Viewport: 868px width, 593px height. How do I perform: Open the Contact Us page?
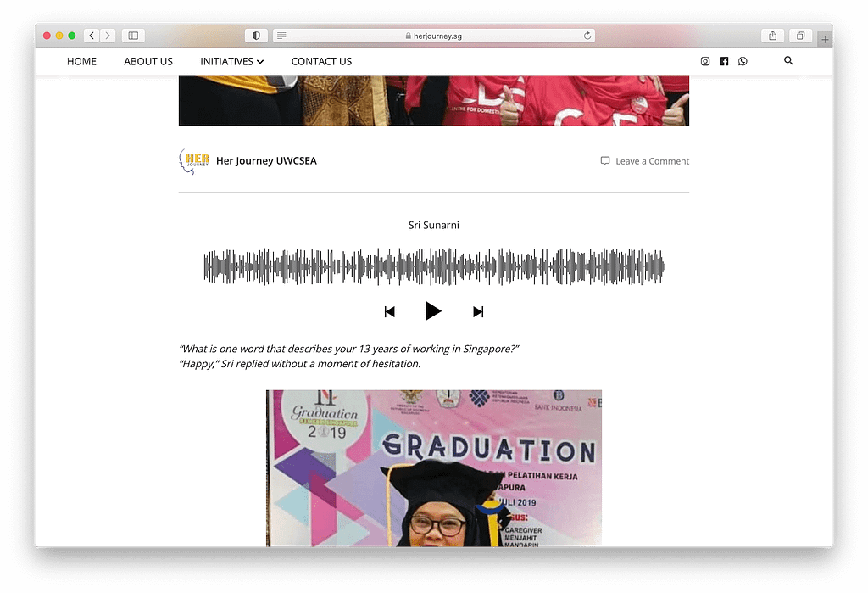pos(321,62)
